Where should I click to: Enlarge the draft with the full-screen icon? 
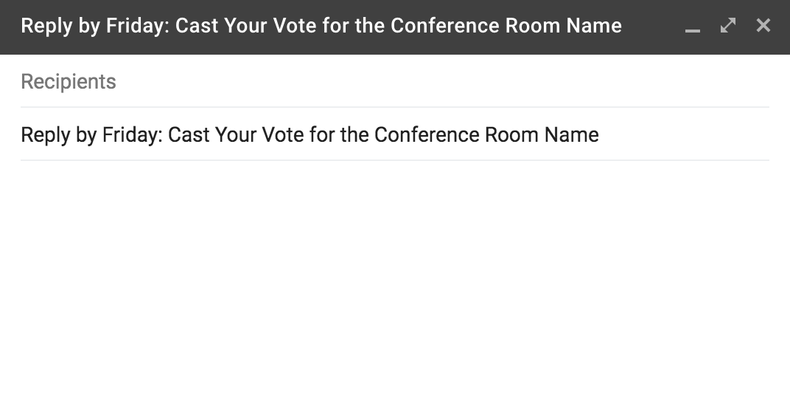(728, 25)
